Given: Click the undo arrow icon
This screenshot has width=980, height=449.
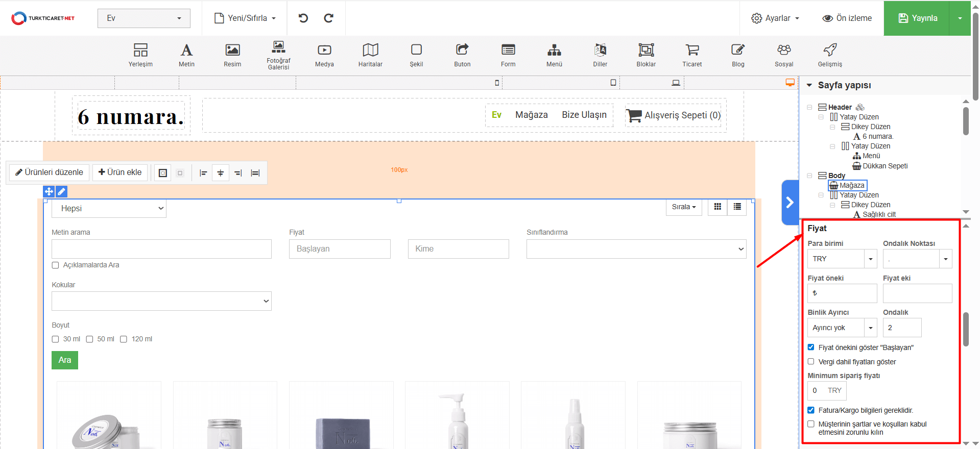Looking at the screenshot, I should point(303,18).
